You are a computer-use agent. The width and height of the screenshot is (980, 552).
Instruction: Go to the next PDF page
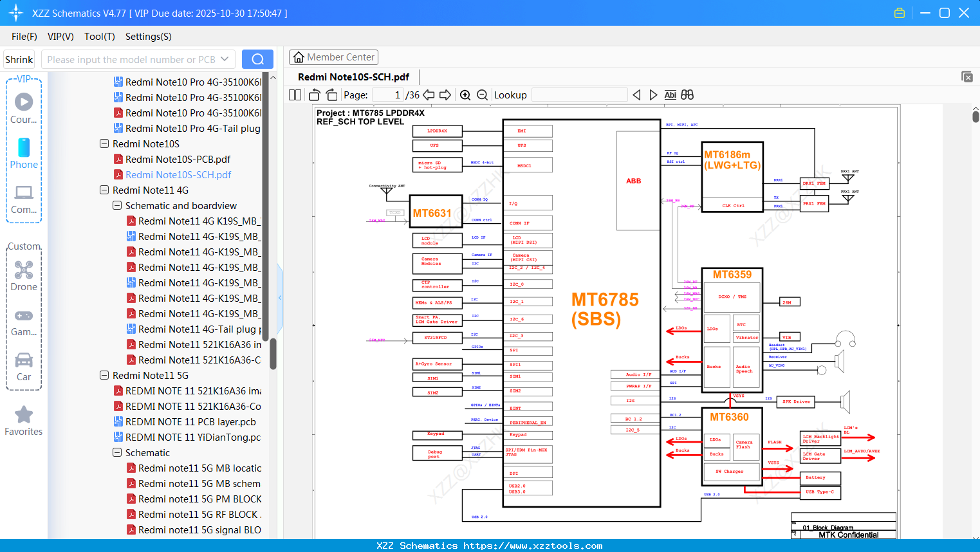(445, 95)
